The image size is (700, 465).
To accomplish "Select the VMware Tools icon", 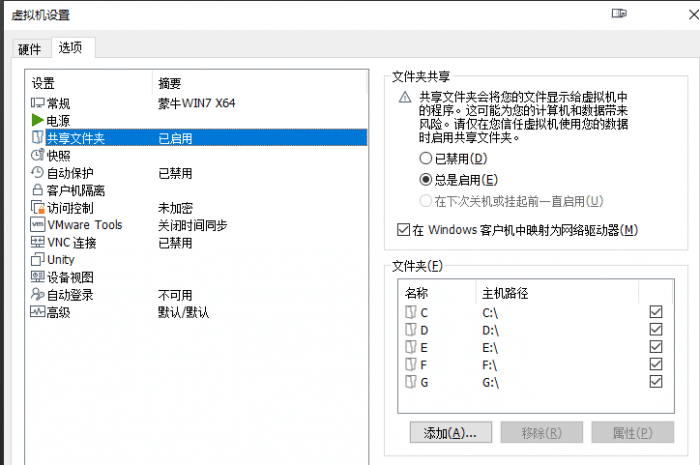I will click(38, 225).
